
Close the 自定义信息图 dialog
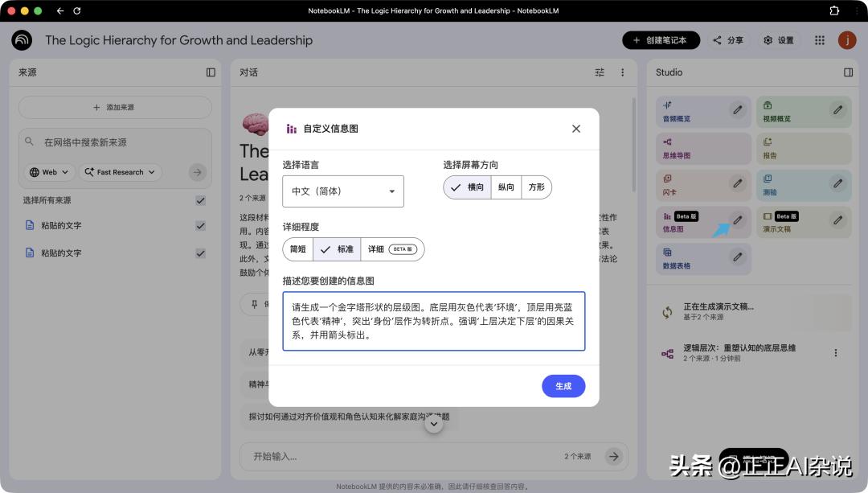coord(575,129)
